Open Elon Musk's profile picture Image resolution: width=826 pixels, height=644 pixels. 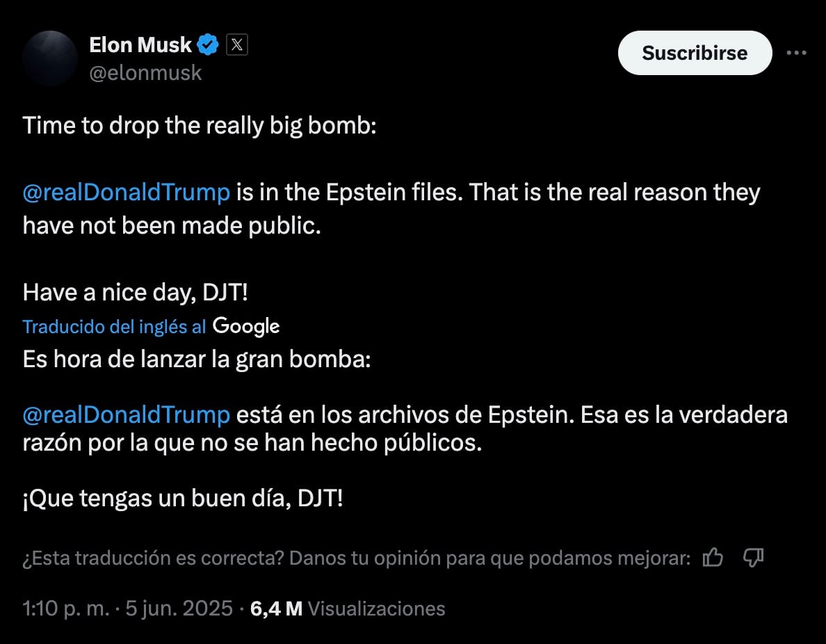point(50,58)
